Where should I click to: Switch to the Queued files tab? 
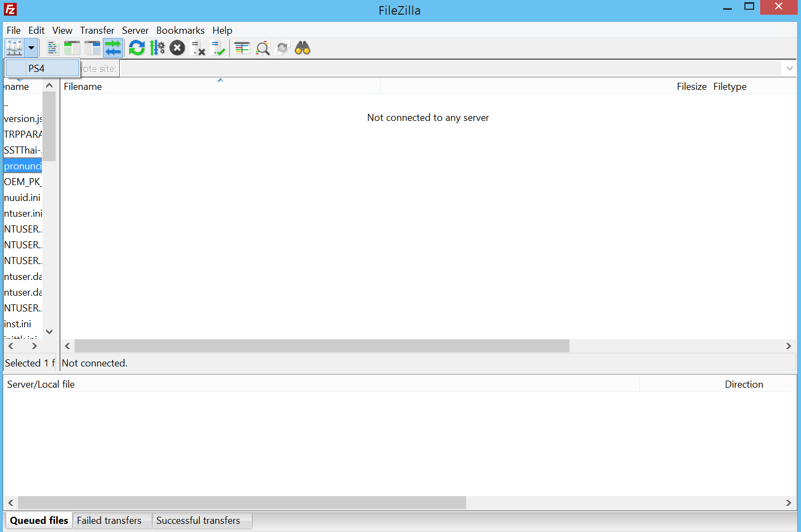pyautogui.click(x=39, y=521)
